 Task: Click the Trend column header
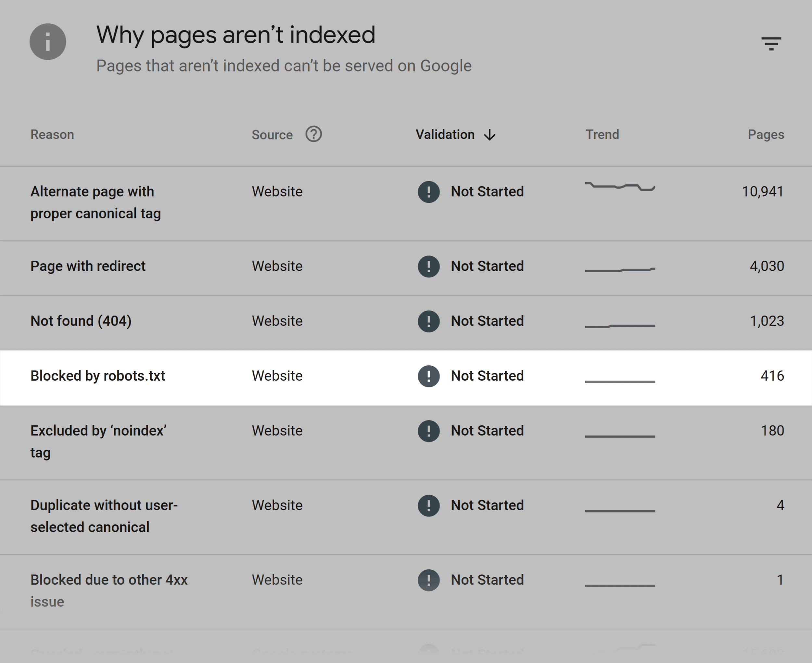click(x=602, y=135)
